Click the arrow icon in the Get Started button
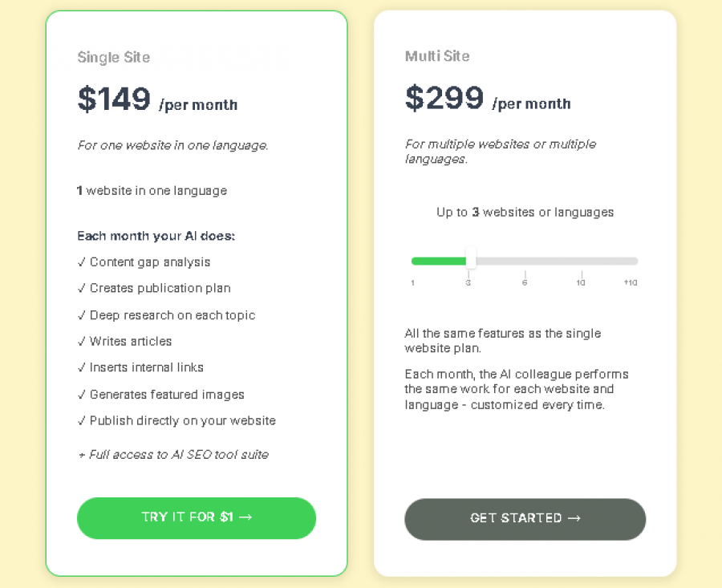The width and height of the screenshot is (722, 588). tap(574, 518)
